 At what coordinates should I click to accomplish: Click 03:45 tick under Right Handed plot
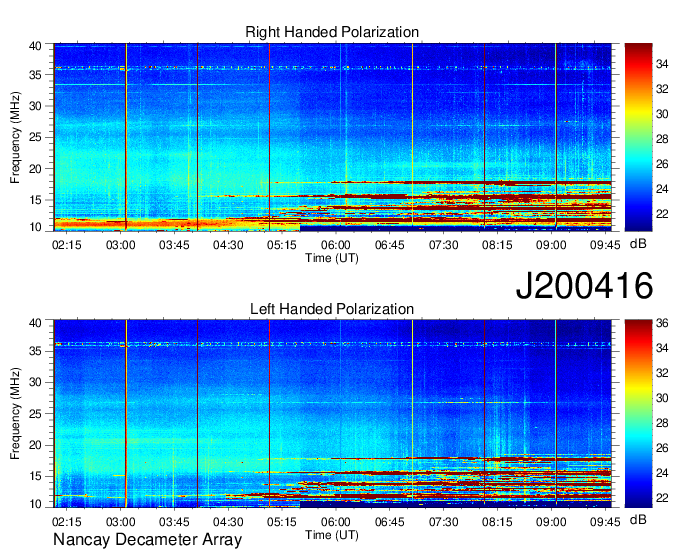[x=174, y=245]
